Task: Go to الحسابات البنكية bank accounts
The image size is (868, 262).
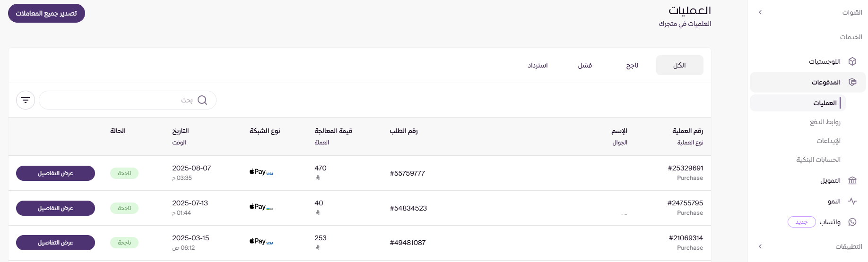Action: [818, 160]
